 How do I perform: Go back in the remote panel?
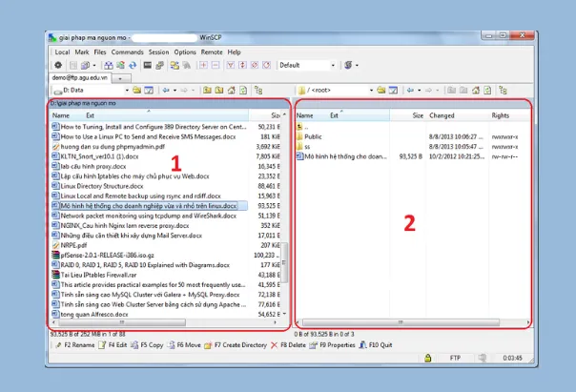[410, 90]
